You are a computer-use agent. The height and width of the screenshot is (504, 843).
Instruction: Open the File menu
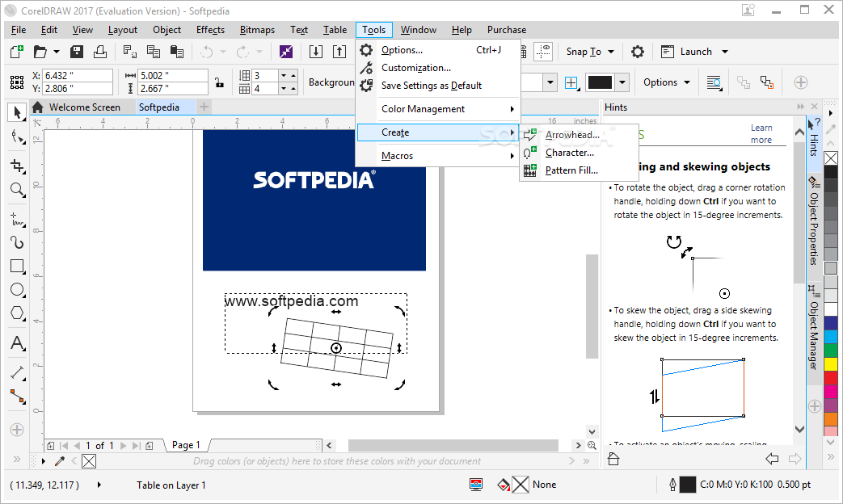pyautogui.click(x=19, y=30)
